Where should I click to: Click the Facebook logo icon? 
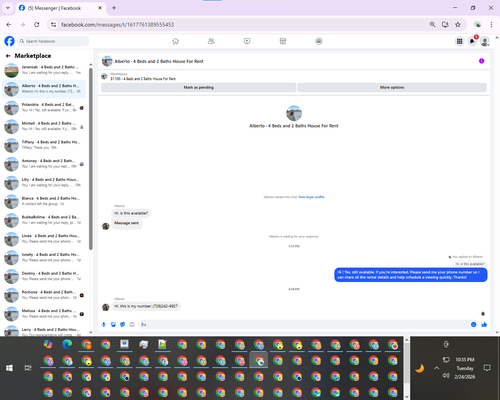(x=9, y=41)
